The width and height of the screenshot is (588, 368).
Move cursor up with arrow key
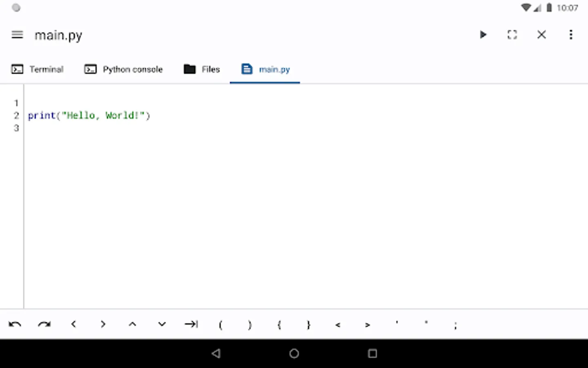coord(132,324)
